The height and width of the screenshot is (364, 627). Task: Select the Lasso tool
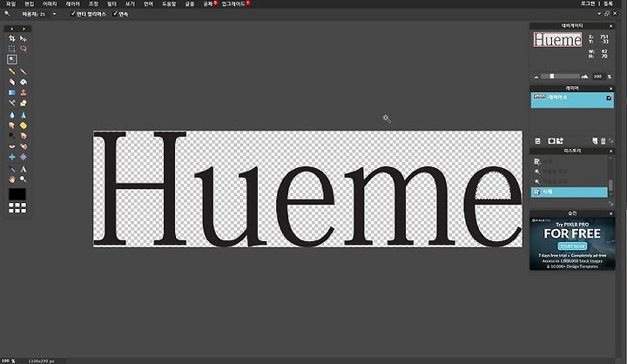24,49
